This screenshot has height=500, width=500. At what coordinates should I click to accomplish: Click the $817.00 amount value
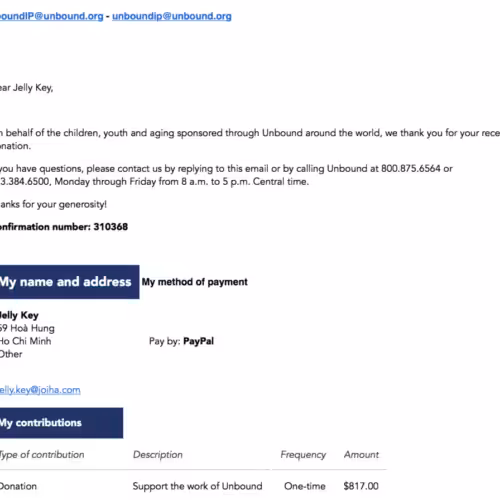[x=361, y=486]
